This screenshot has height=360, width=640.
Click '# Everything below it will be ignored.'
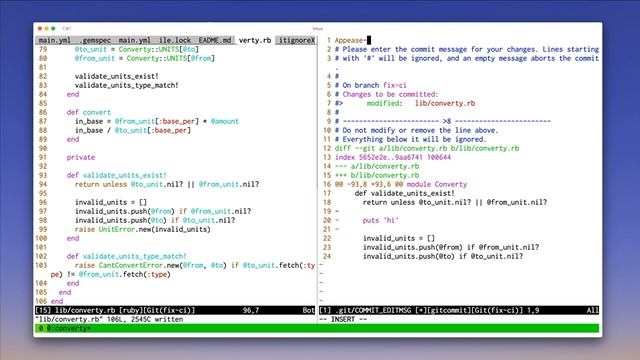pos(411,139)
